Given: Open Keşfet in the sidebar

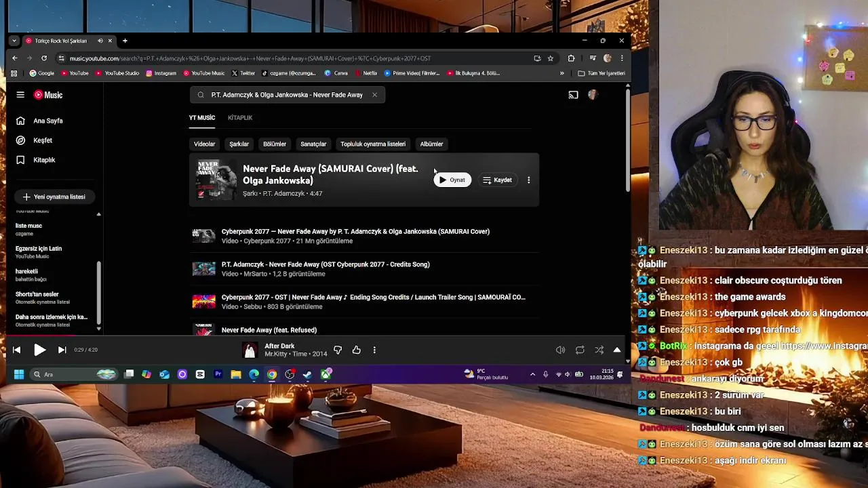Looking at the screenshot, I should pyautogui.click(x=35, y=140).
